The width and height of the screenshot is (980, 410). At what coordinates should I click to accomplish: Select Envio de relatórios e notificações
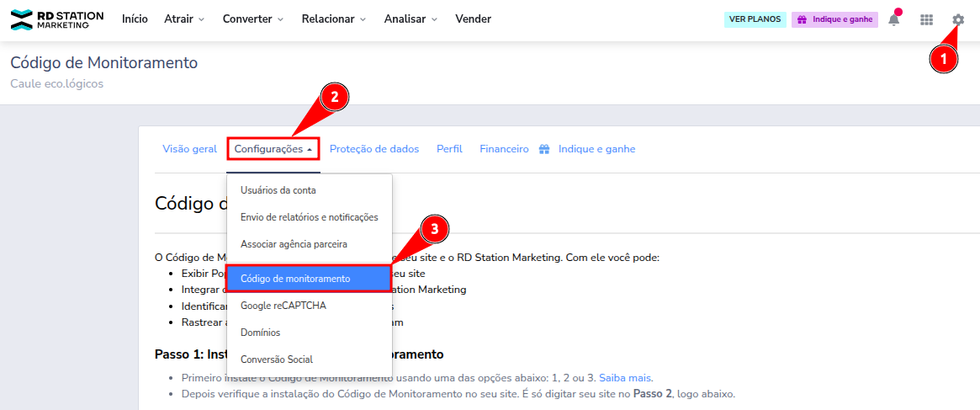310,217
